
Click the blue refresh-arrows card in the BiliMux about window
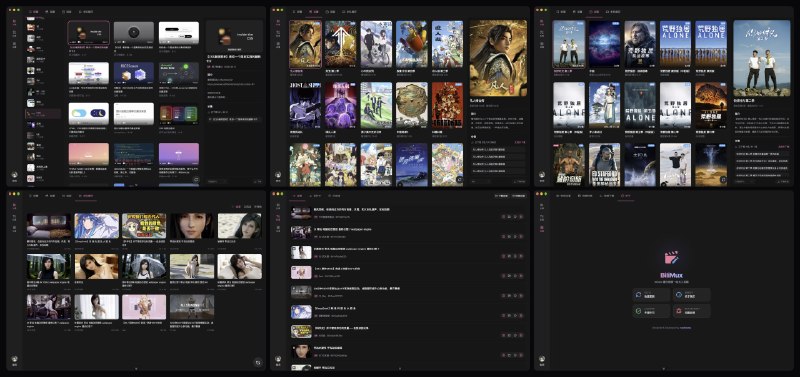coord(651,295)
